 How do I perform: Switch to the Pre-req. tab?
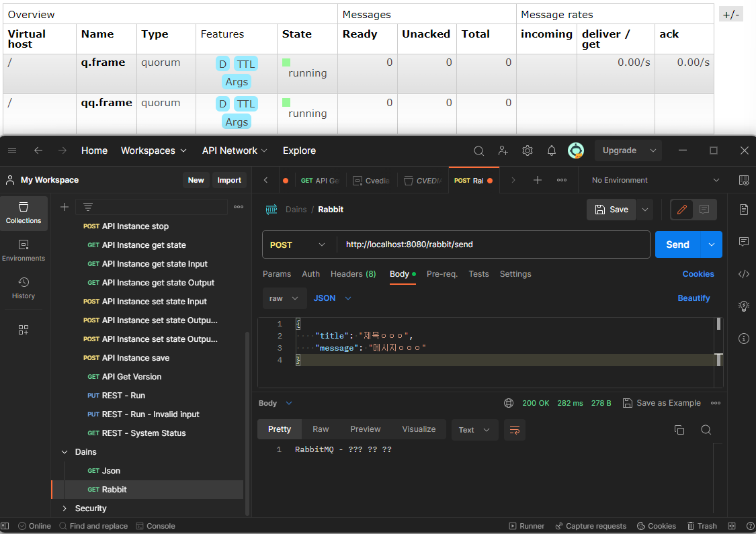point(442,274)
